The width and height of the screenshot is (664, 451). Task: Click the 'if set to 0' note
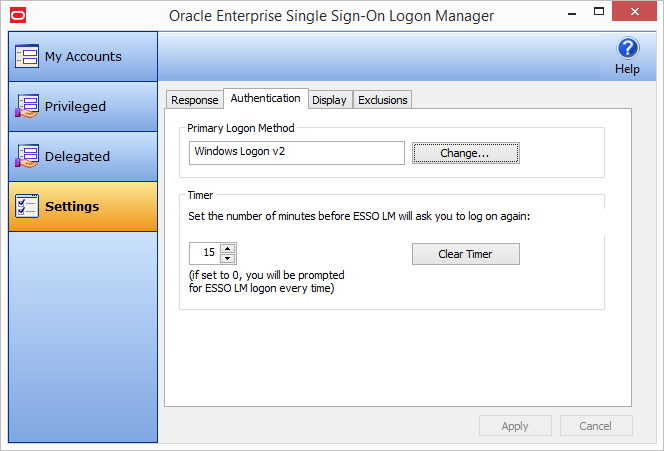pos(266,282)
